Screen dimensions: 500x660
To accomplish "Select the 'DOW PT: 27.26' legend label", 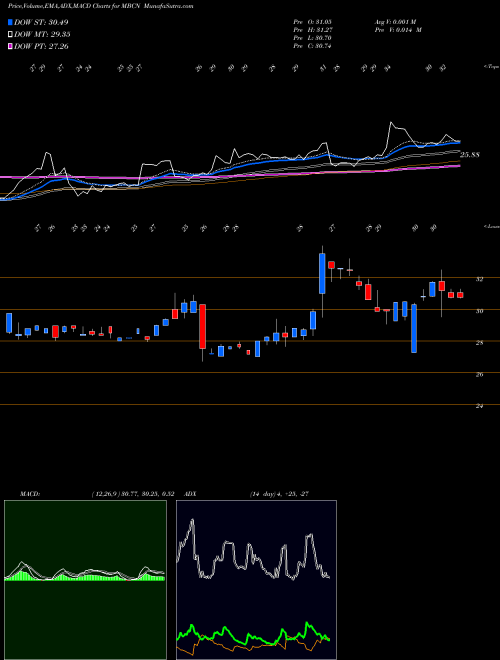I will (x=41, y=46).
